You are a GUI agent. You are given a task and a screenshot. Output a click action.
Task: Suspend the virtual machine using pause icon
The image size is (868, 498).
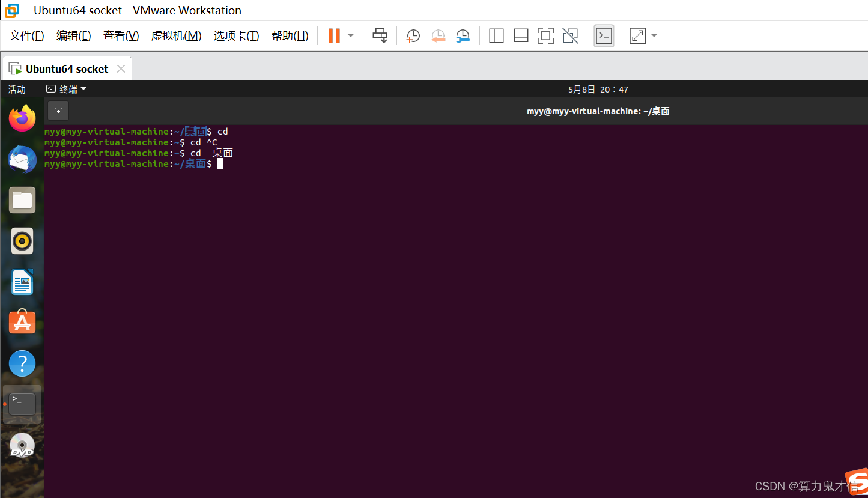click(x=333, y=35)
